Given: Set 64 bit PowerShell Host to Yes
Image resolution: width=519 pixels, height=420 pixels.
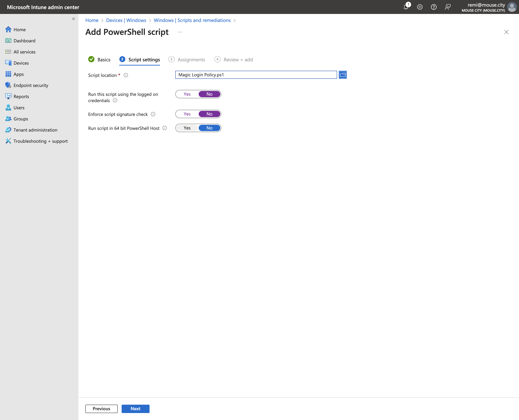Looking at the screenshot, I should (187, 128).
